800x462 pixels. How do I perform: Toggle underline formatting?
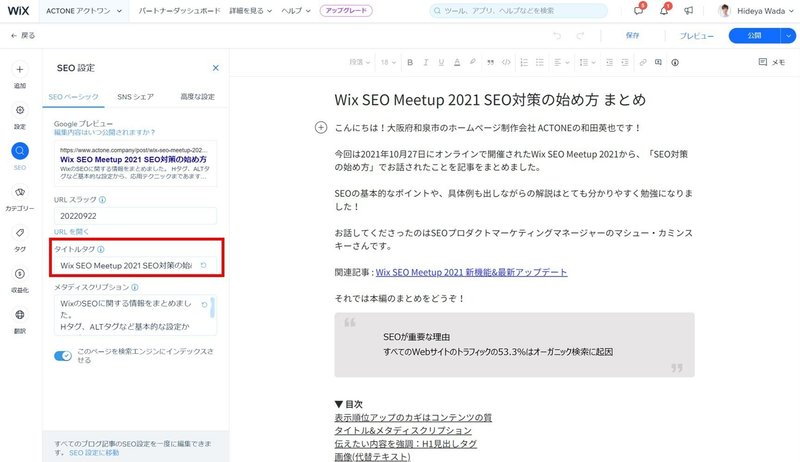coord(441,62)
